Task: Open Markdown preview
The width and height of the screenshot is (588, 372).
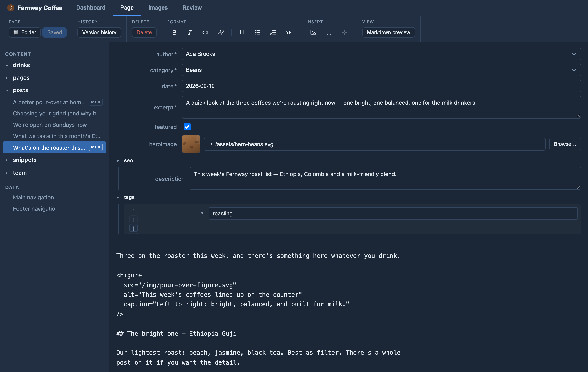Action: tap(388, 32)
